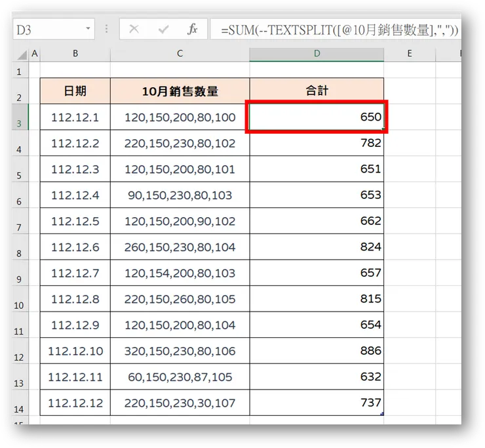Click the 10月銷售數量 header cell
The image size is (485, 448).
click(180, 91)
